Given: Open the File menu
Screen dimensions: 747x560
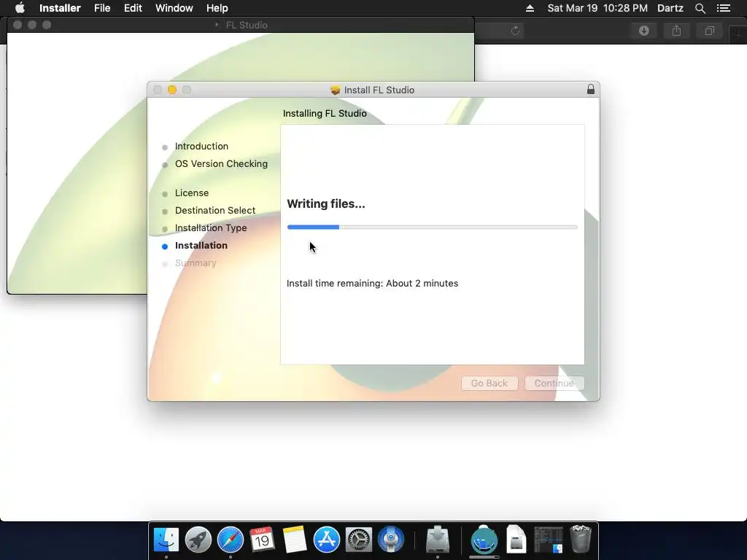Looking at the screenshot, I should 102,8.
